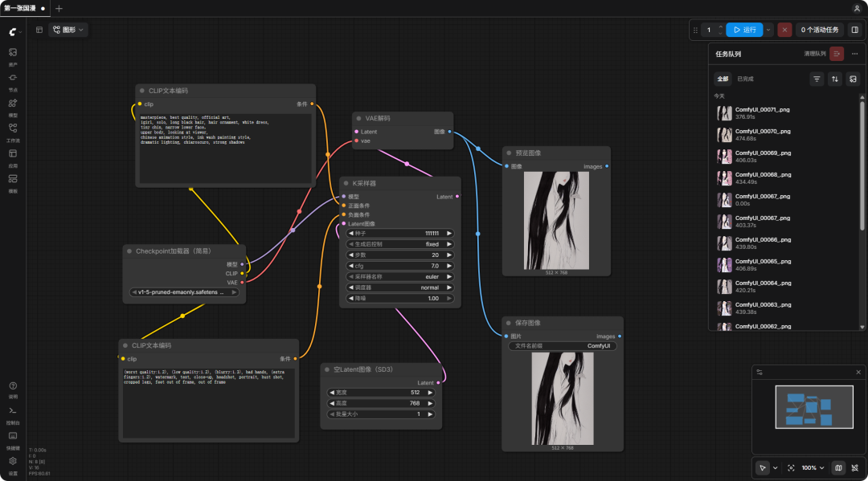Open the queue more options ellipsis
The height and width of the screenshot is (481, 868).
click(x=854, y=54)
